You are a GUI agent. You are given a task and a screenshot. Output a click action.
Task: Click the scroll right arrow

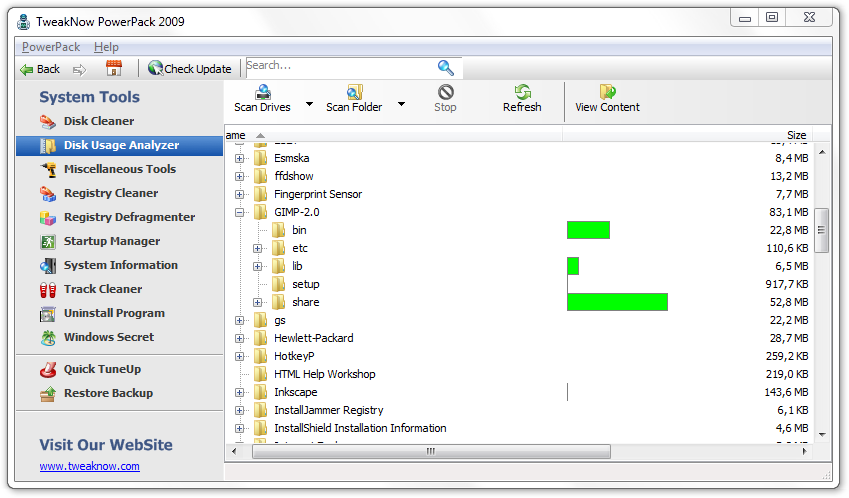[805, 451]
